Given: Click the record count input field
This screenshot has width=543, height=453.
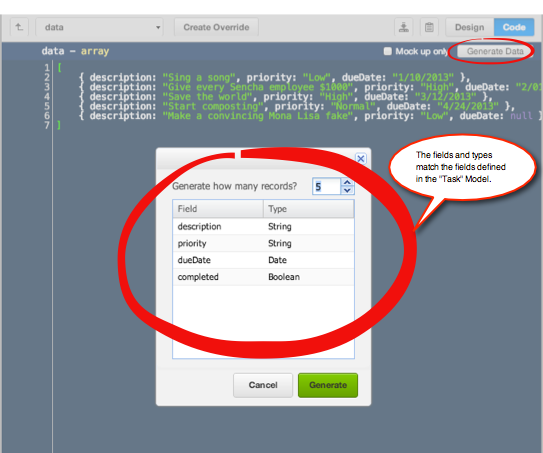Looking at the screenshot, I should [327, 186].
